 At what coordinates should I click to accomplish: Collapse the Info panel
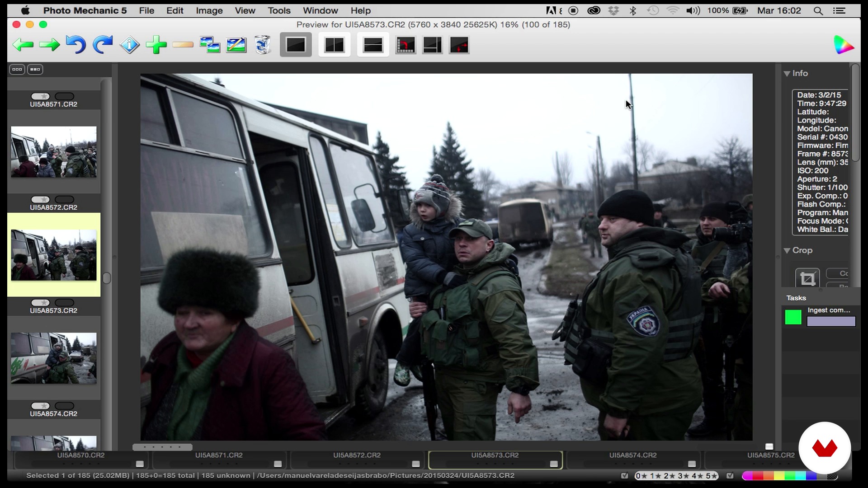787,74
